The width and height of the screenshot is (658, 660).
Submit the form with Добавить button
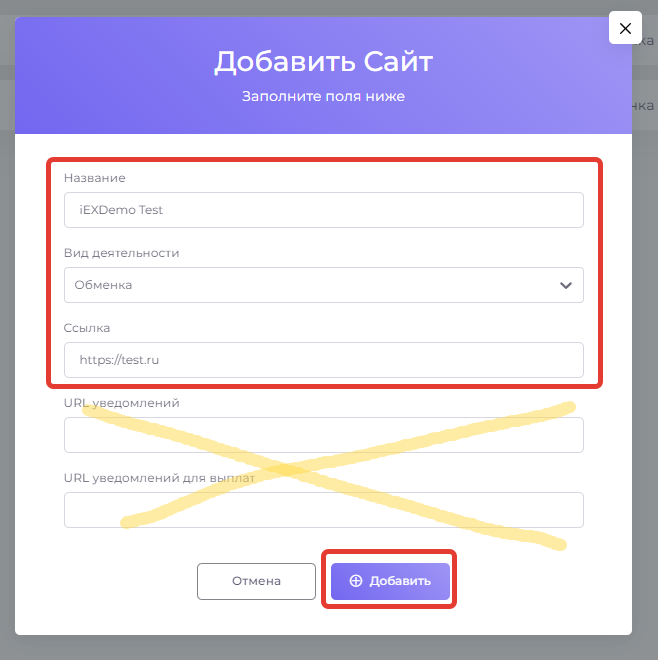(x=390, y=581)
